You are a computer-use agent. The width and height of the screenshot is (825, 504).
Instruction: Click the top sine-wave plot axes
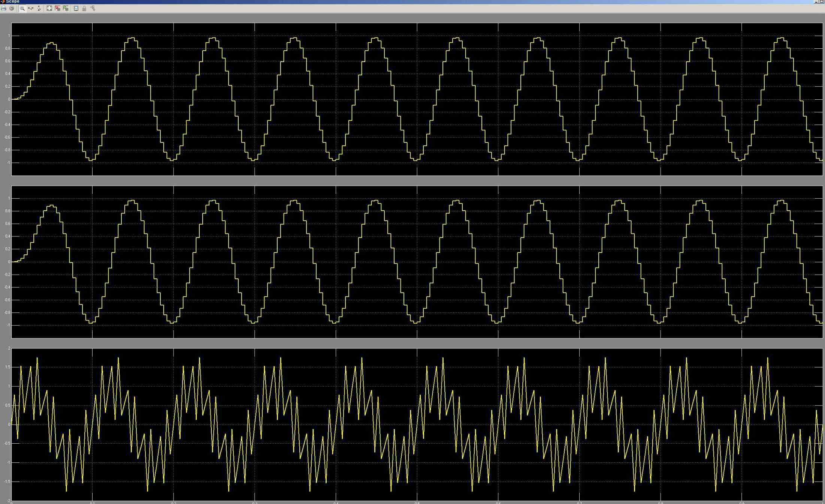(x=417, y=99)
